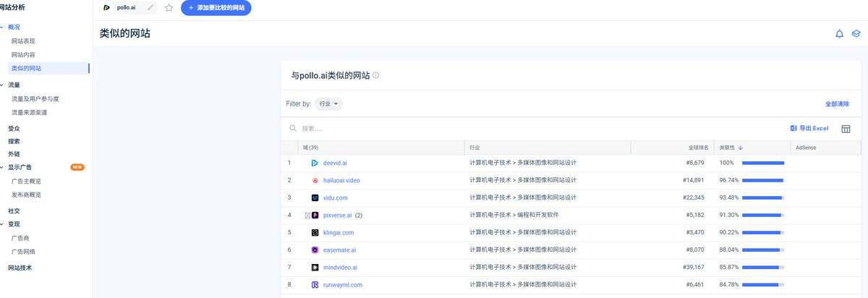The height and width of the screenshot is (298, 868).
Task: Click the runwayml.com favicon
Action: [315, 285]
